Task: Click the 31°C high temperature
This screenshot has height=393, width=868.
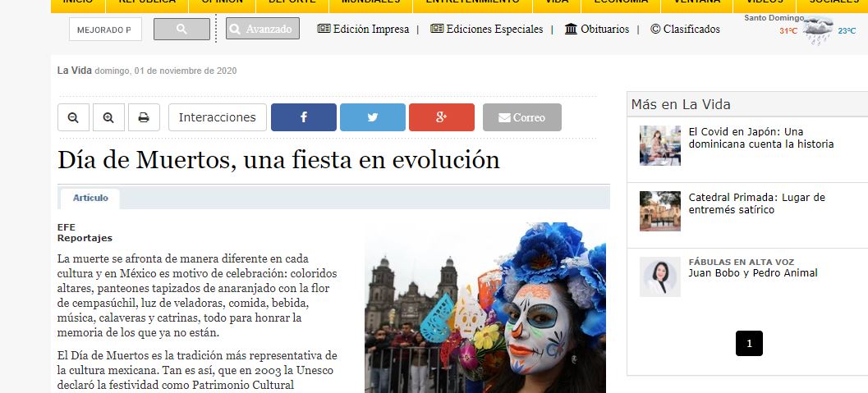Action: click(788, 31)
